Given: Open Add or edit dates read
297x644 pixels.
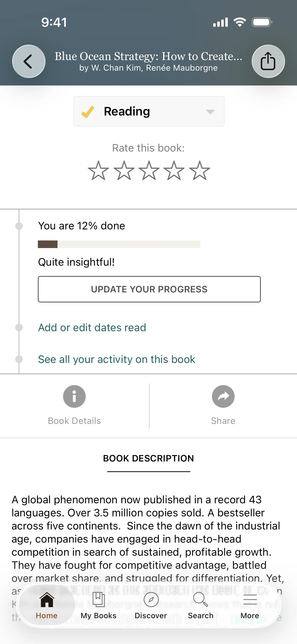Looking at the screenshot, I should click(92, 328).
